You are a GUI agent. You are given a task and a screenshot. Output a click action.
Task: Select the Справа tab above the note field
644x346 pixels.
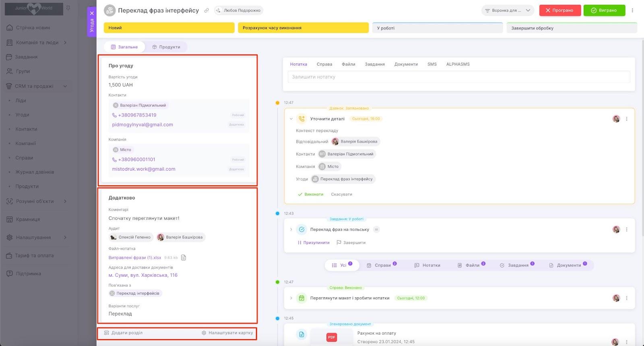pos(324,64)
